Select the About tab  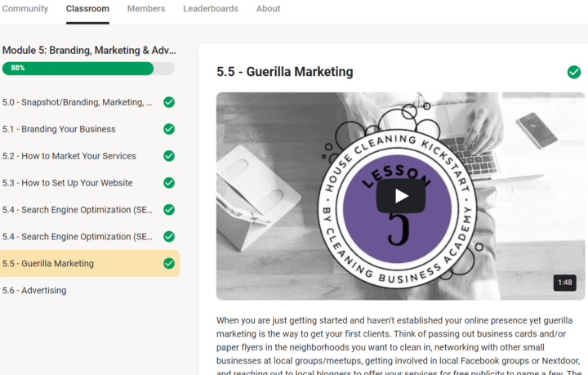pos(268,9)
